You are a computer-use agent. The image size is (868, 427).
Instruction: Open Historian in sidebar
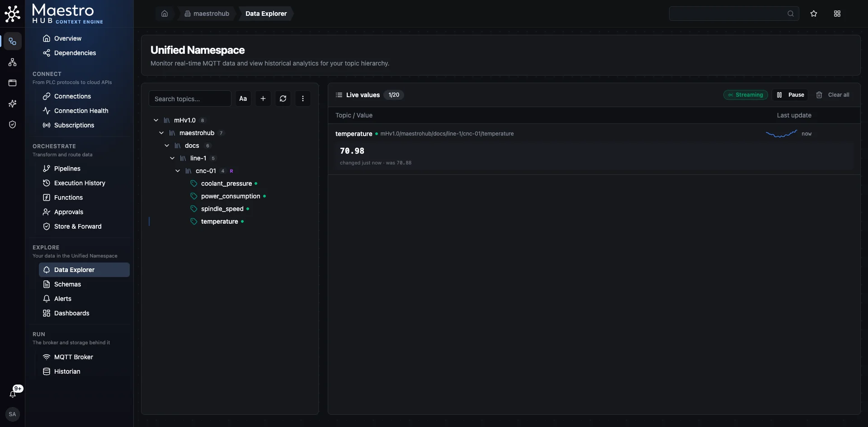[x=84, y=371]
